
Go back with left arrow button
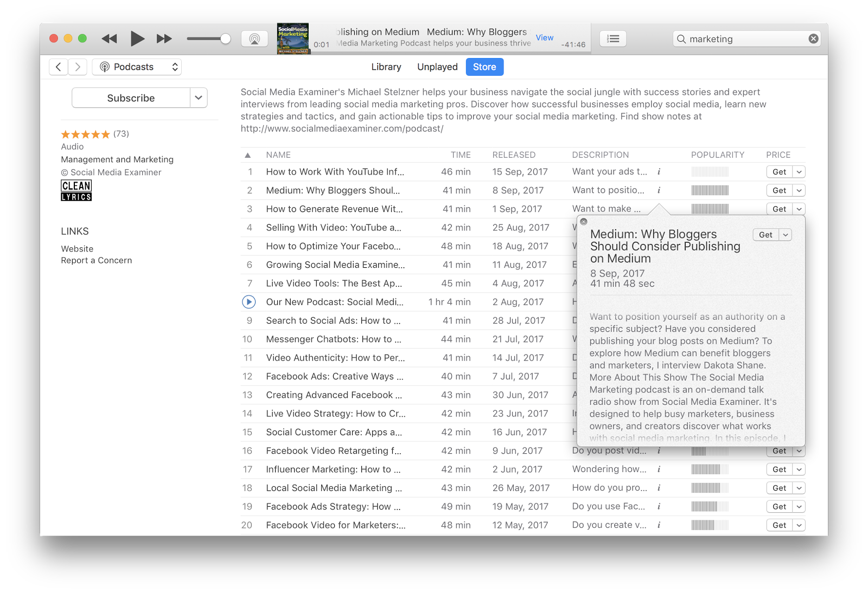[x=59, y=67]
